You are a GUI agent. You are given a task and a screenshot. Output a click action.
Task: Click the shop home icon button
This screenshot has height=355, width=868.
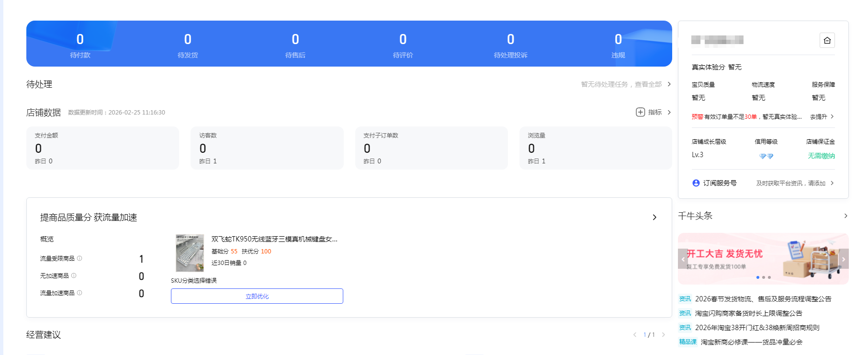(827, 40)
